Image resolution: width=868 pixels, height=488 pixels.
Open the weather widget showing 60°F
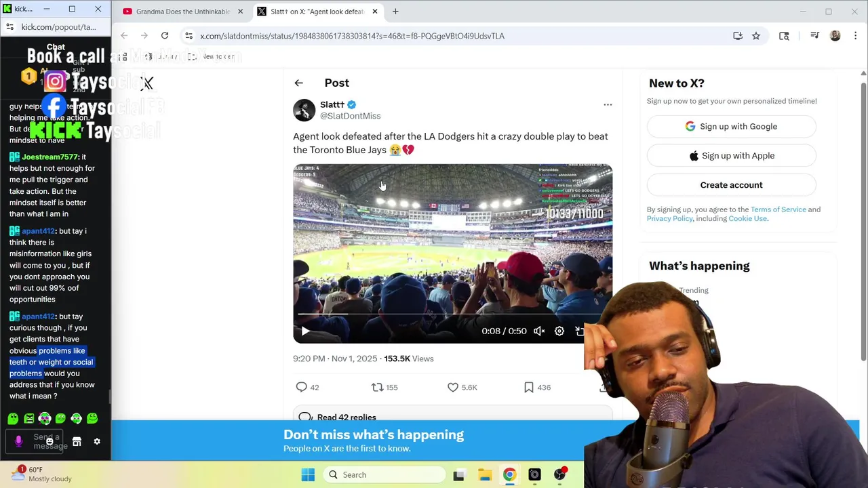(42, 474)
